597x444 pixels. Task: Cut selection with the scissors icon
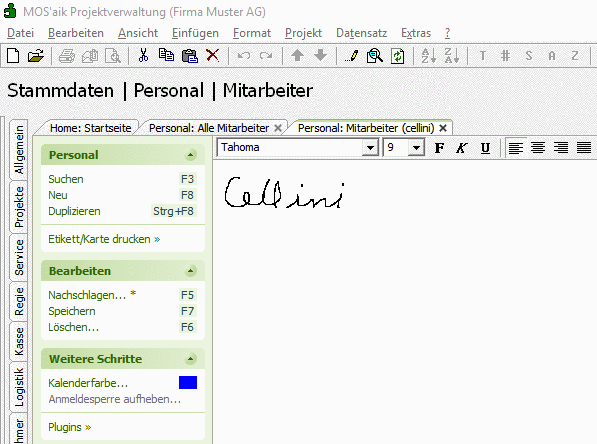(143, 56)
